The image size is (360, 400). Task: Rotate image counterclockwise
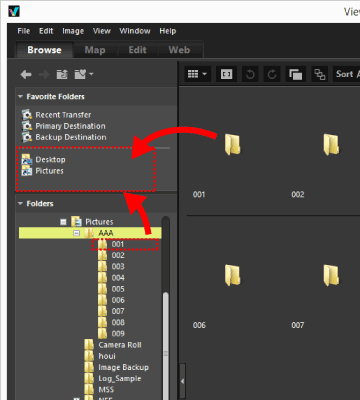pyautogui.click(x=250, y=74)
